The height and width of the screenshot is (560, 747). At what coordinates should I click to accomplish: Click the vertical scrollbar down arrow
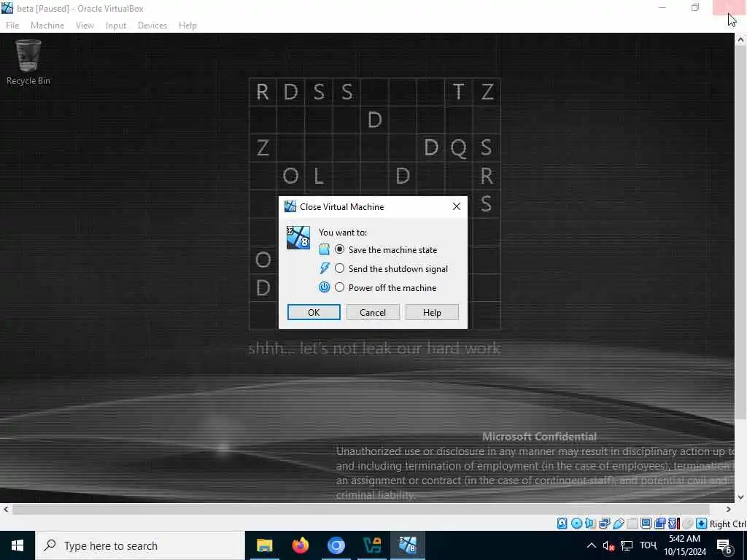[x=740, y=497]
